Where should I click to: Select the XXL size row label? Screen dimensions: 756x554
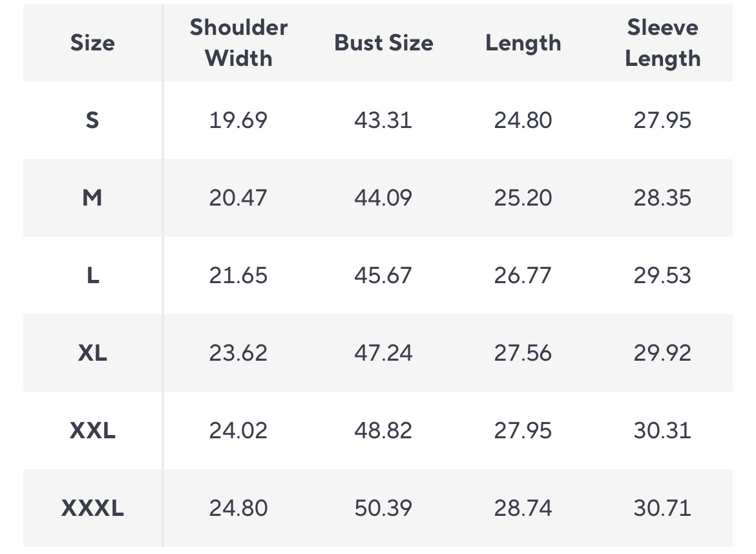point(92,431)
